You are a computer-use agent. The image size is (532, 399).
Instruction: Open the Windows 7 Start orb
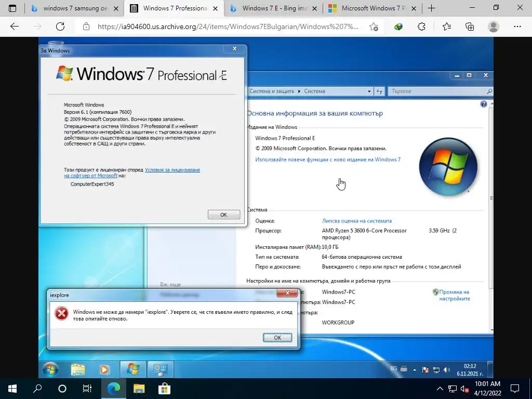50,369
